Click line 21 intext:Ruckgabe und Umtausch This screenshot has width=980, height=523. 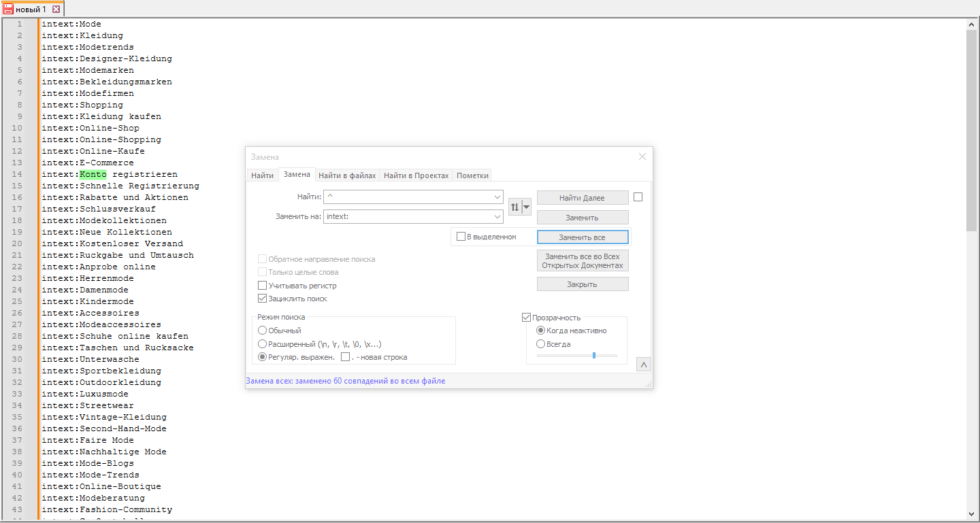pos(118,255)
